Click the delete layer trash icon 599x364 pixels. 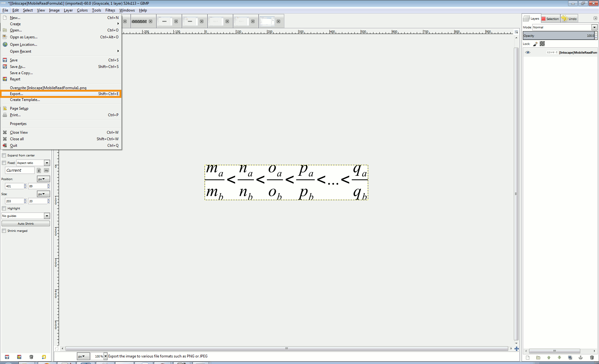click(x=592, y=357)
